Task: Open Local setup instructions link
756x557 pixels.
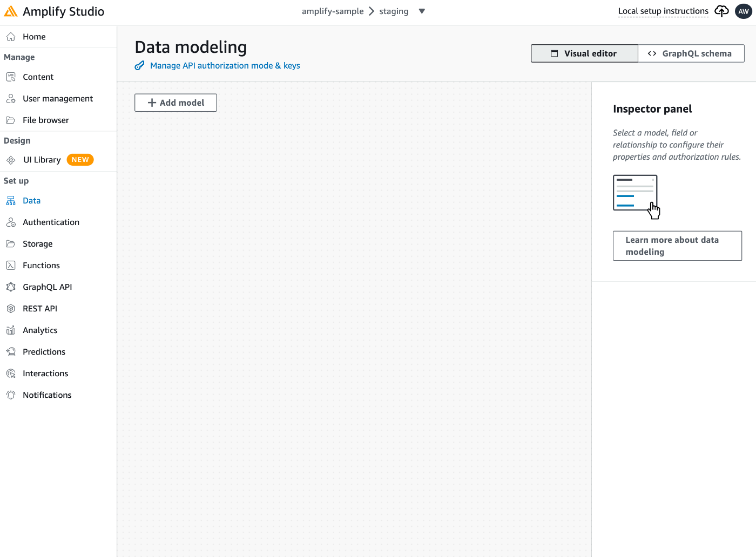Action: point(663,11)
